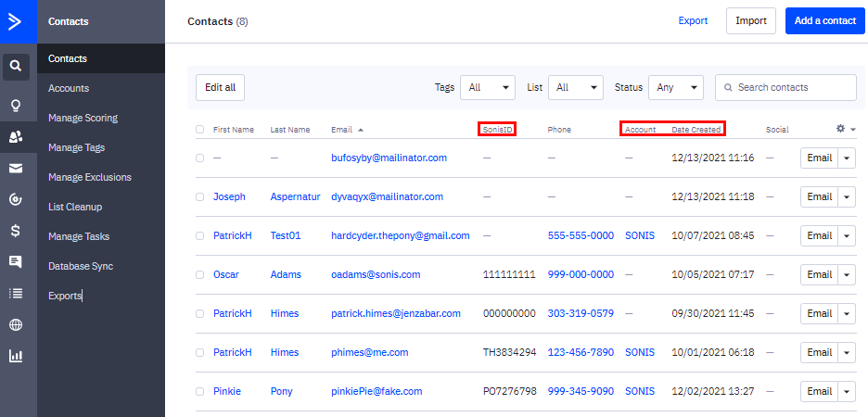Click into the Search contacts field
Viewport: 868px width, 417px height.
pos(793,87)
